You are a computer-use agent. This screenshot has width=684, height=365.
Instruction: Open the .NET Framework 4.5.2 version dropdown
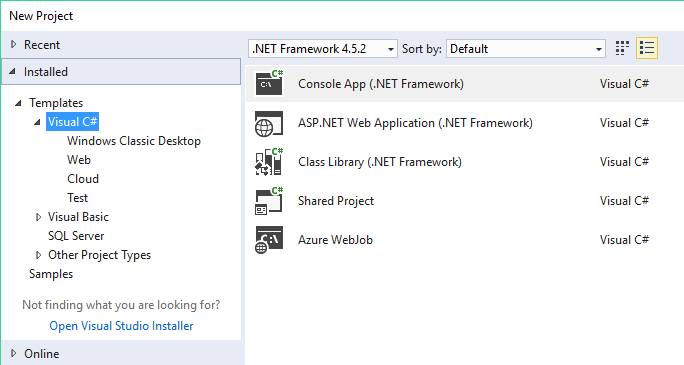[323, 48]
